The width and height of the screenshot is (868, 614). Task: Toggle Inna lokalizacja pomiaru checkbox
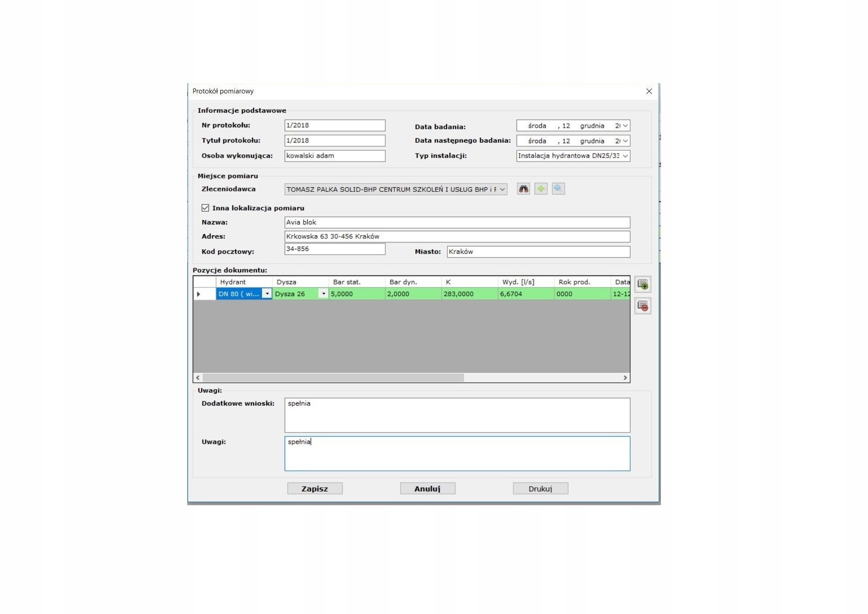tap(205, 208)
